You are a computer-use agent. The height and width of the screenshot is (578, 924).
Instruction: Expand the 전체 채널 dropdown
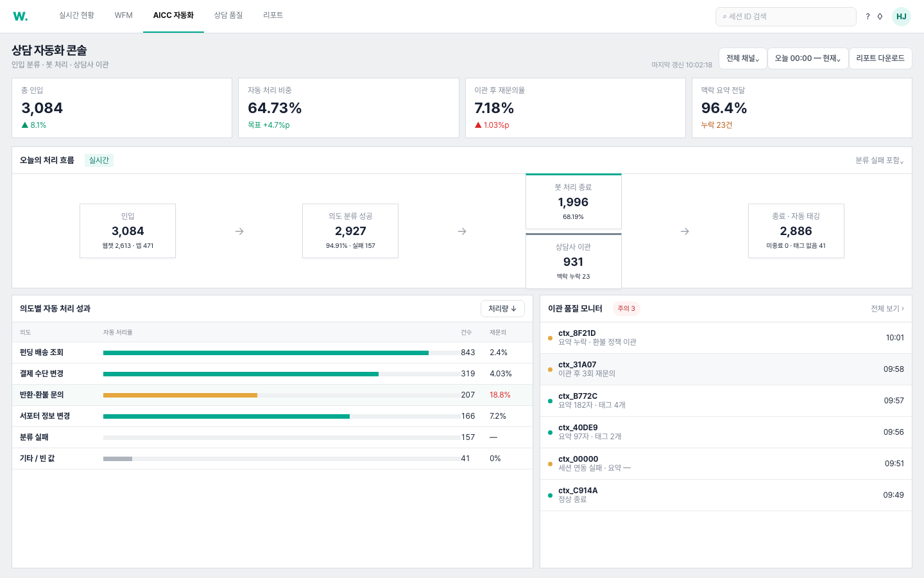pyautogui.click(x=742, y=58)
